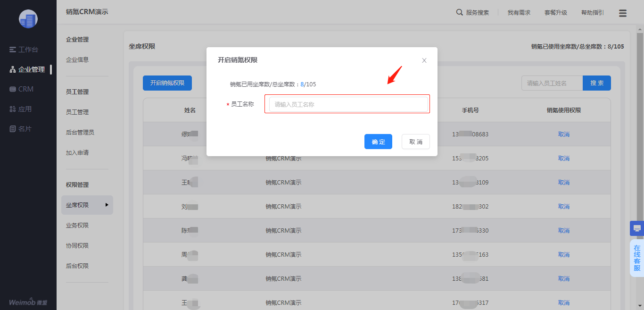Cancel the dialog with 取消 button

[416, 142]
